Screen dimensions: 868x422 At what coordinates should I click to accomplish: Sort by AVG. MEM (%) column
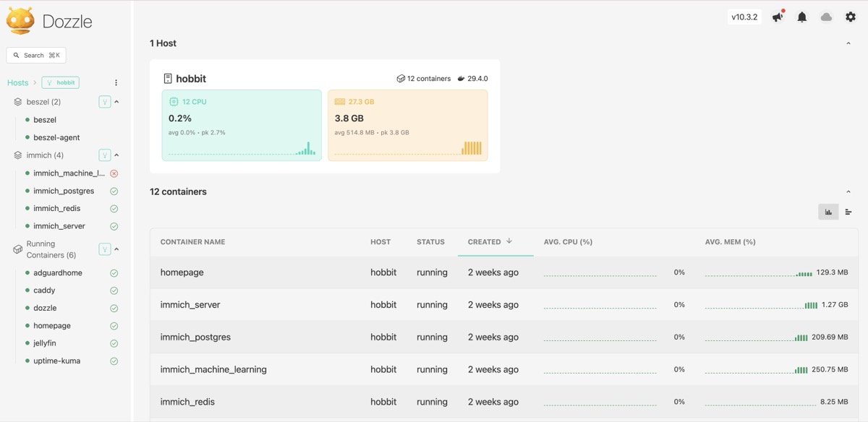pyautogui.click(x=730, y=242)
